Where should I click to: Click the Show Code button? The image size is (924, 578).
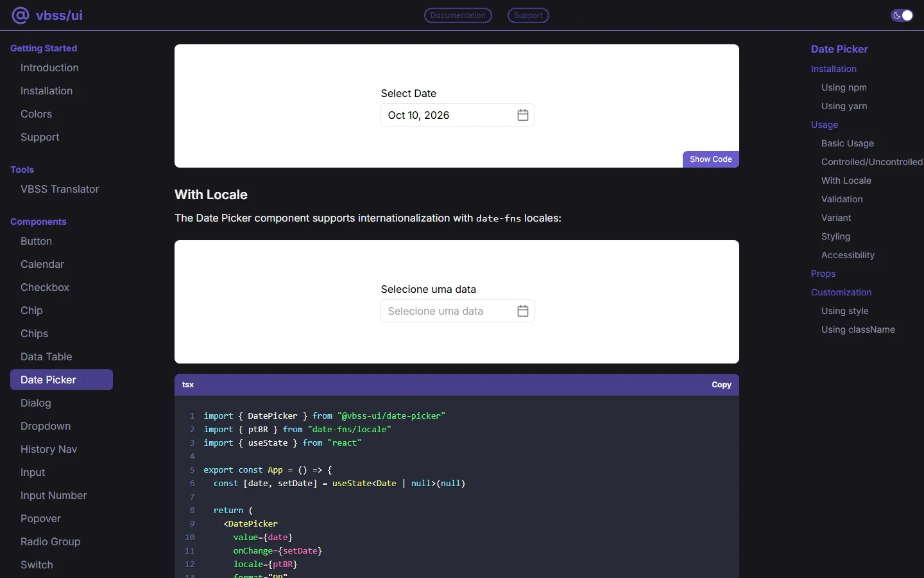(x=711, y=159)
